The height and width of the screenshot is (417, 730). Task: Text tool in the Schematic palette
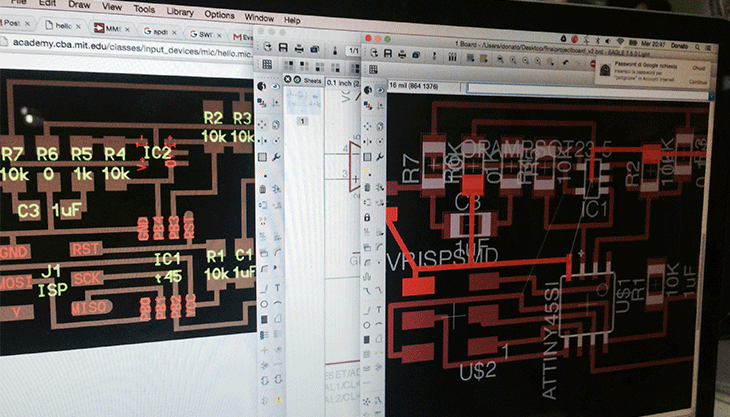[x=277, y=288]
